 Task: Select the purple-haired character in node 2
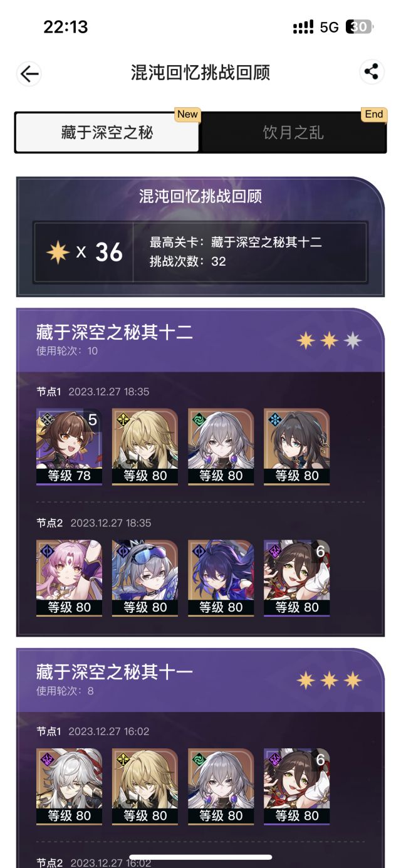[221, 578]
